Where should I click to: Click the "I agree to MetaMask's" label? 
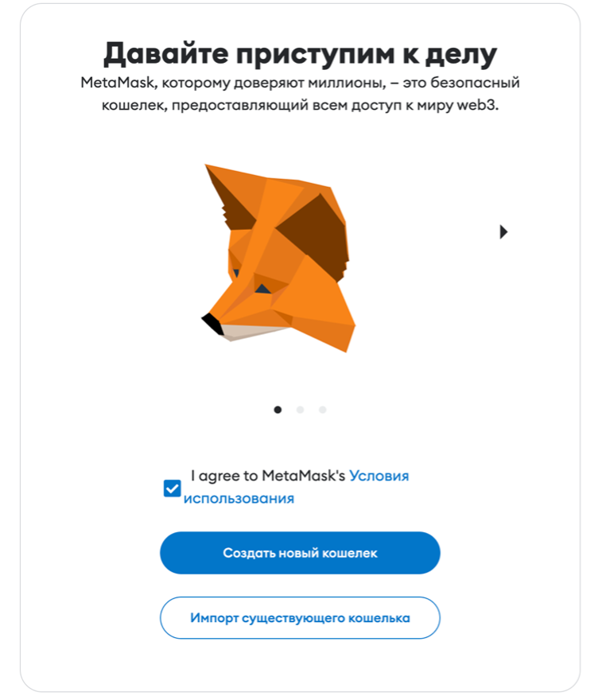tap(268, 476)
